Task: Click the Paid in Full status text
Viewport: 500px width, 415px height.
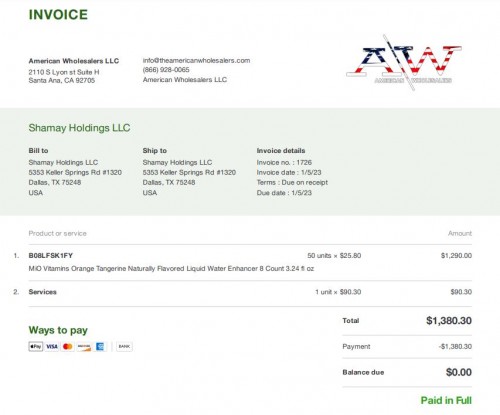Action: tap(446, 400)
